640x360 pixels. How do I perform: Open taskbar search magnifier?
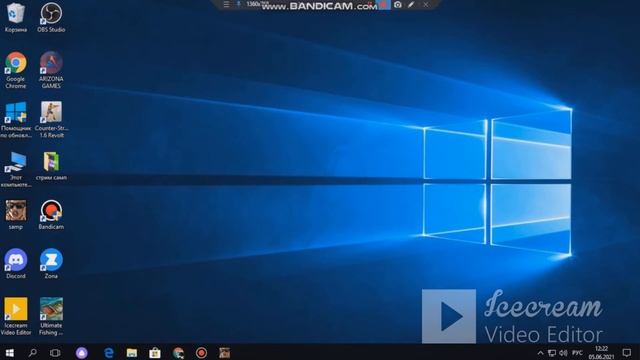[32, 353]
